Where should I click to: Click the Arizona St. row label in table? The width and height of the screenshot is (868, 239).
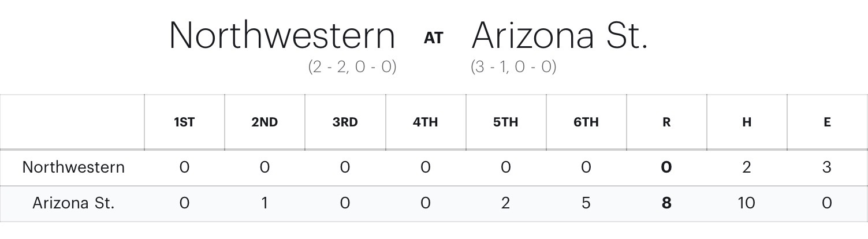pos(73,203)
